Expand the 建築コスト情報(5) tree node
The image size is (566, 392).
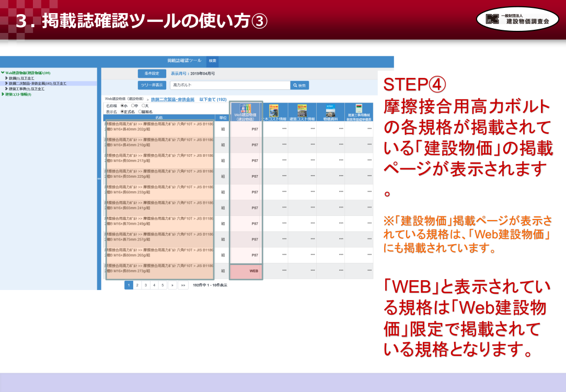pyautogui.click(x=3, y=94)
